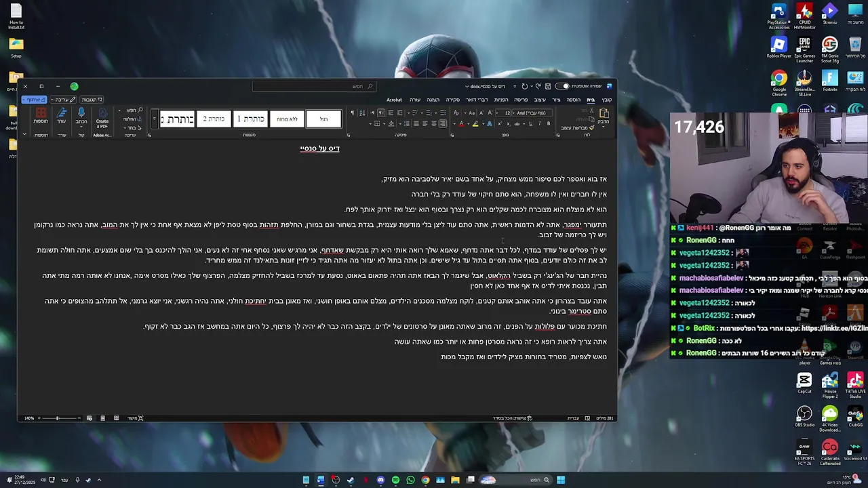This screenshot has width=868, height=488.
Task: Click the accessibility status in status bar
Action: coord(512,418)
